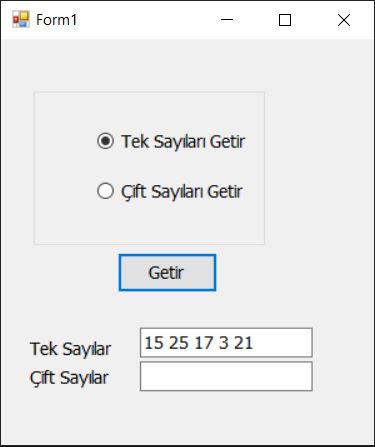Minimize the Form1 window
Screen dimensions: 375x447
coord(227,20)
